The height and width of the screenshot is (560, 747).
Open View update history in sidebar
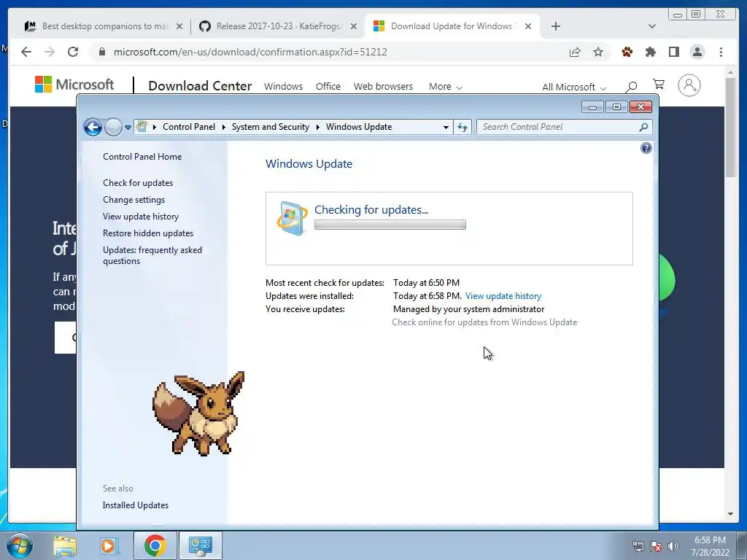tap(141, 216)
